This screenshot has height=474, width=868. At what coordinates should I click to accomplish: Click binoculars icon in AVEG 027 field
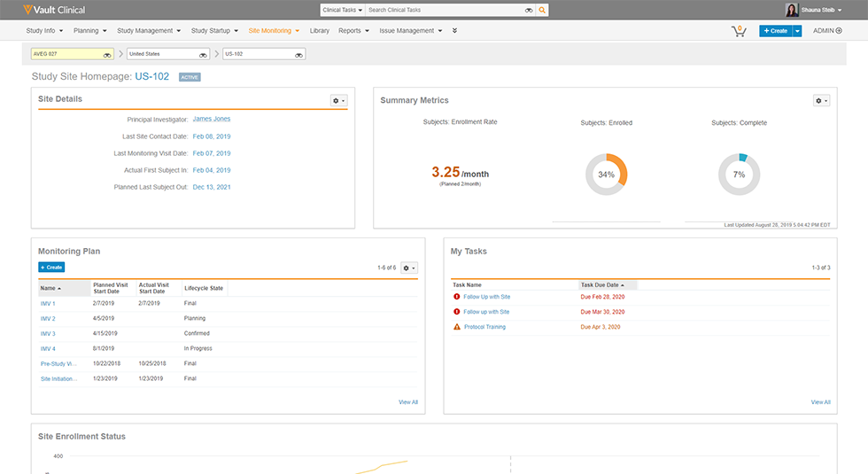pos(107,54)
